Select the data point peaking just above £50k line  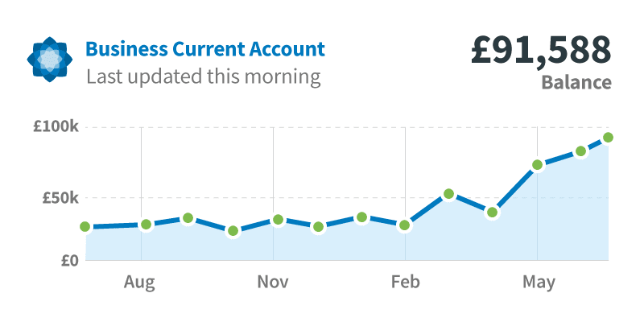pos(449,194)
